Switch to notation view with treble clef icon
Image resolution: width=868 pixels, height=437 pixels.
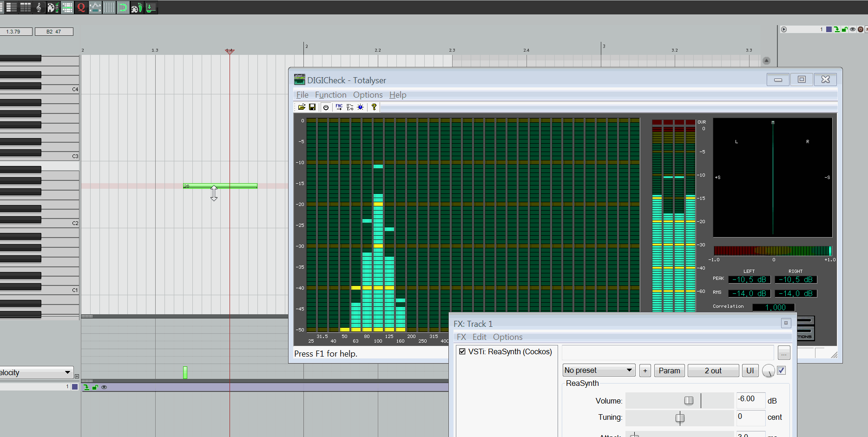tap(39, 7)
